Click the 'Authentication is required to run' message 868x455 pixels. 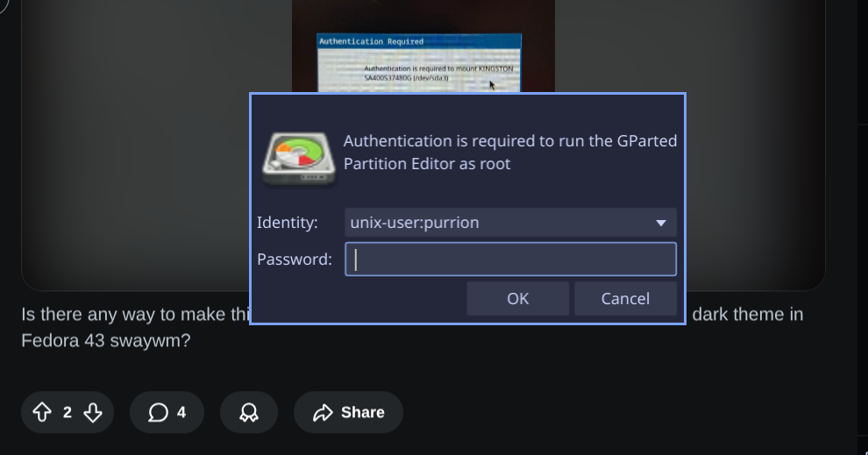(x=509, y=153)
